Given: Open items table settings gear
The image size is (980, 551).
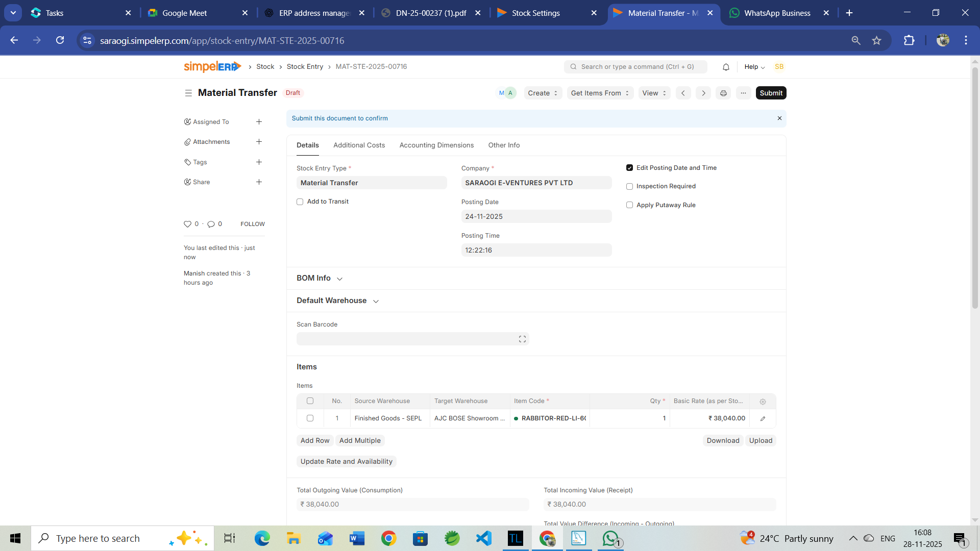Looking at the screenshot, I should pyautogui.click(x=763, y=402).
